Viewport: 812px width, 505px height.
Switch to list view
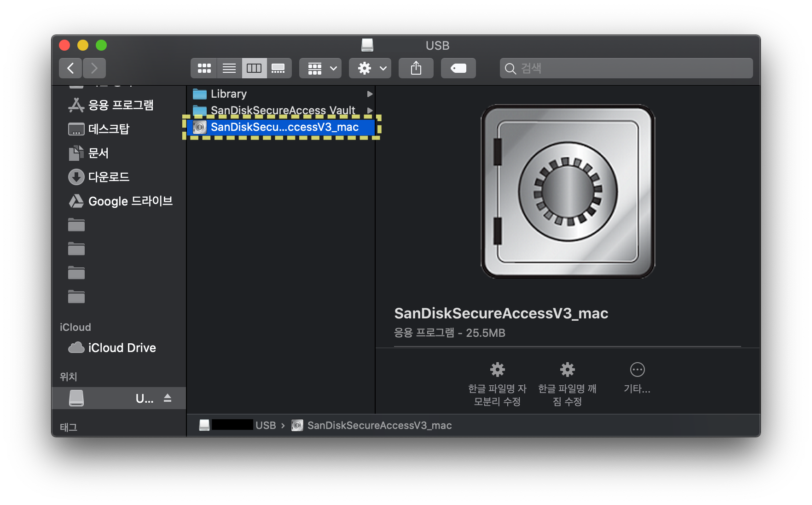(229, 68)
